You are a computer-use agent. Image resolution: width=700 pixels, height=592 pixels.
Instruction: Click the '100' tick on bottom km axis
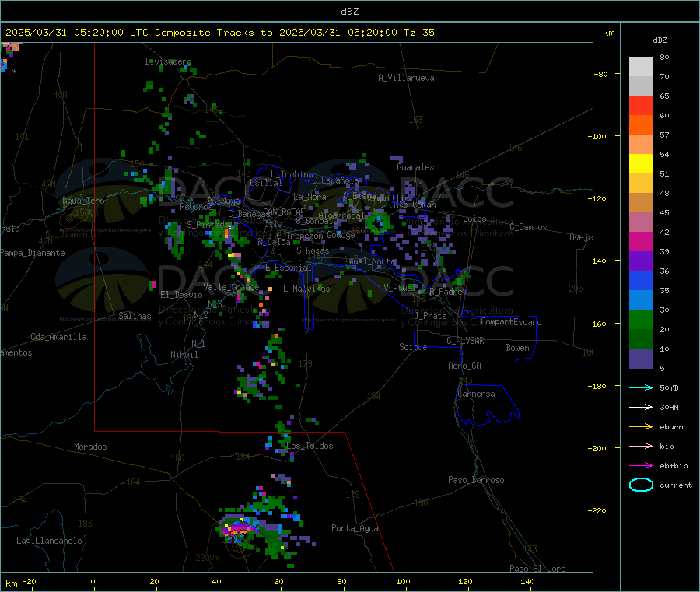[403, 581]
